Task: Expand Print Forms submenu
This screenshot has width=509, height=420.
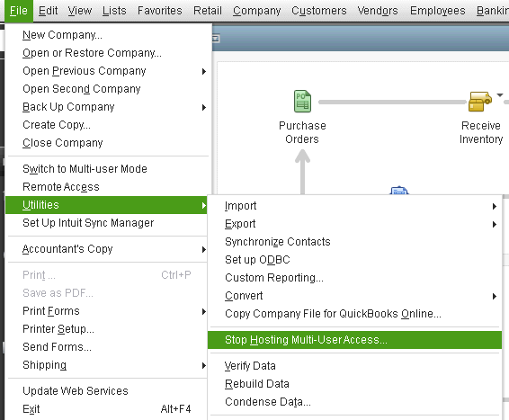Action: [x=107, y=311]
